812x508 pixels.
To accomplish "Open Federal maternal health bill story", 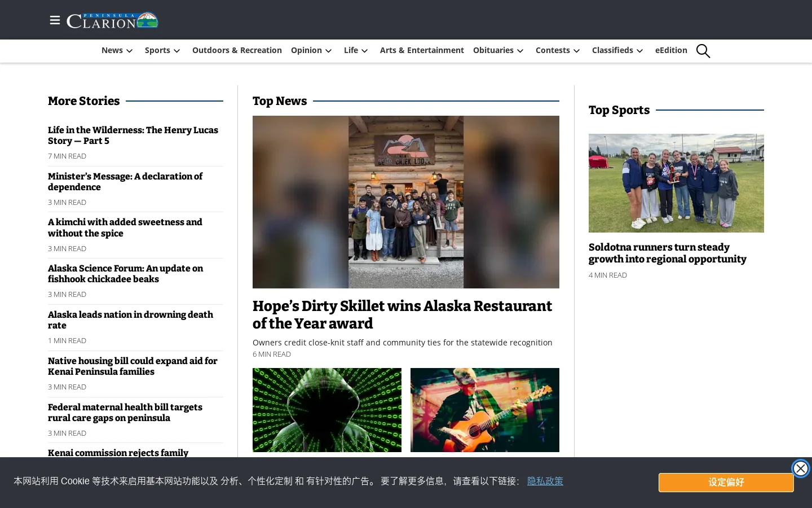I will (x=125, y=413).
